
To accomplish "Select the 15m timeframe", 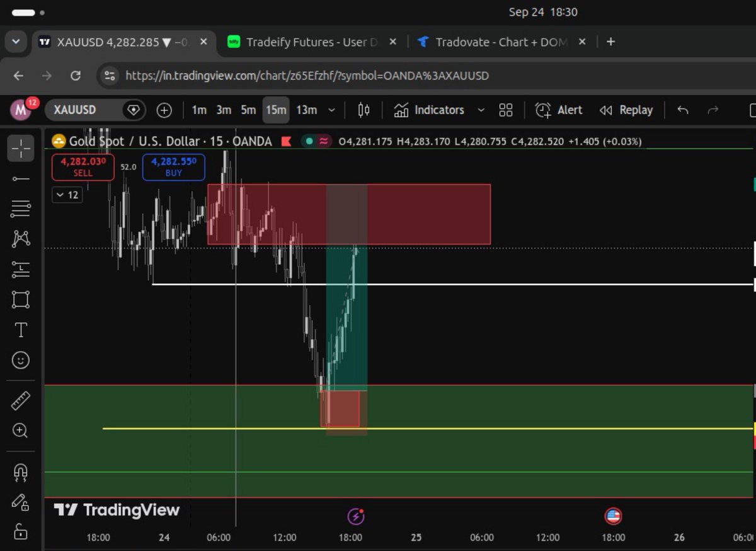I will pos(276,110).
